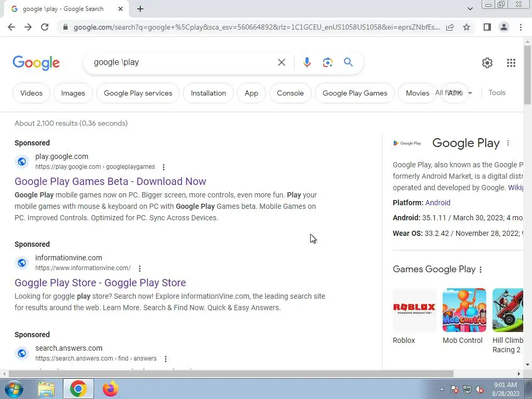Open the Google apps grid

tap(511, 63)
